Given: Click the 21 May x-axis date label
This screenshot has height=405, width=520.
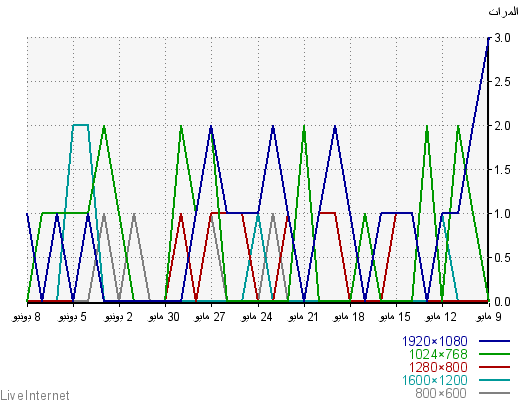Looking at the screenshot, I should pos(302,317).
